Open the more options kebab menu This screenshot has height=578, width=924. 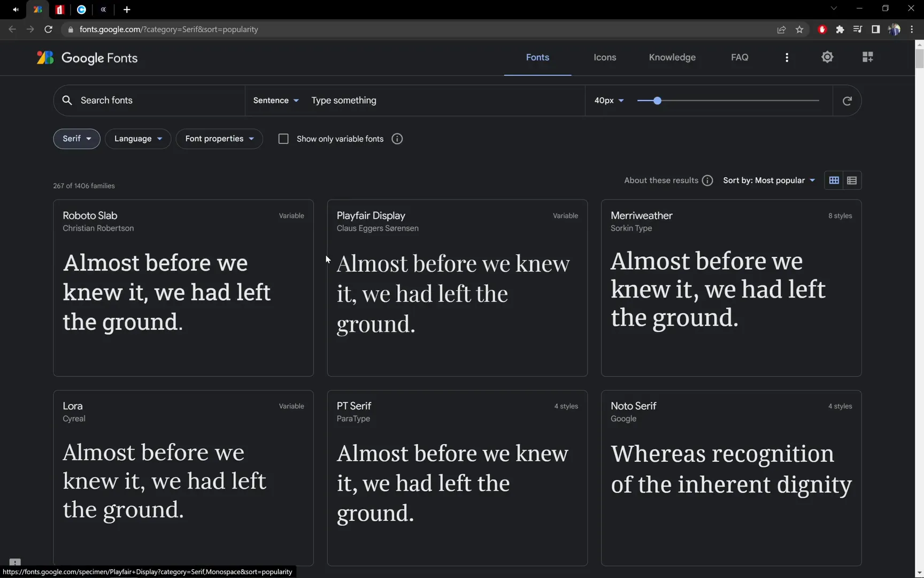pos(787,57)
